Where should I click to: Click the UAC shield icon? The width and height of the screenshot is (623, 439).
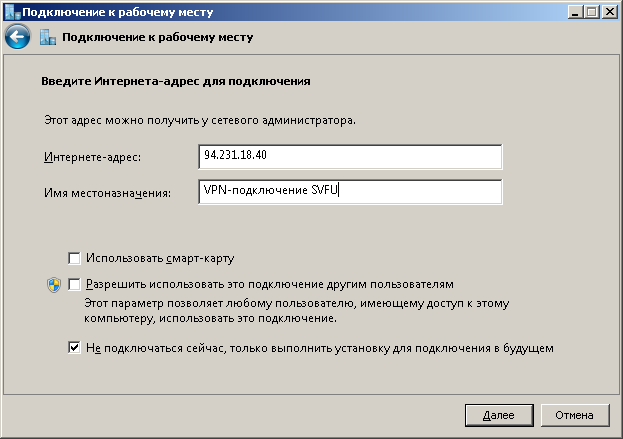pyautogui.click(x=54, y=285)
